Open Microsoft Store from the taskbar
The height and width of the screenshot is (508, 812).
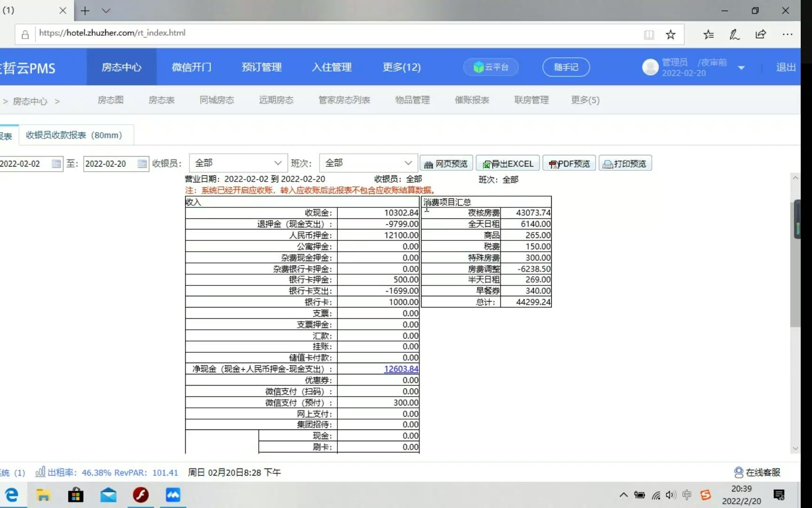(x=75, y=495)
